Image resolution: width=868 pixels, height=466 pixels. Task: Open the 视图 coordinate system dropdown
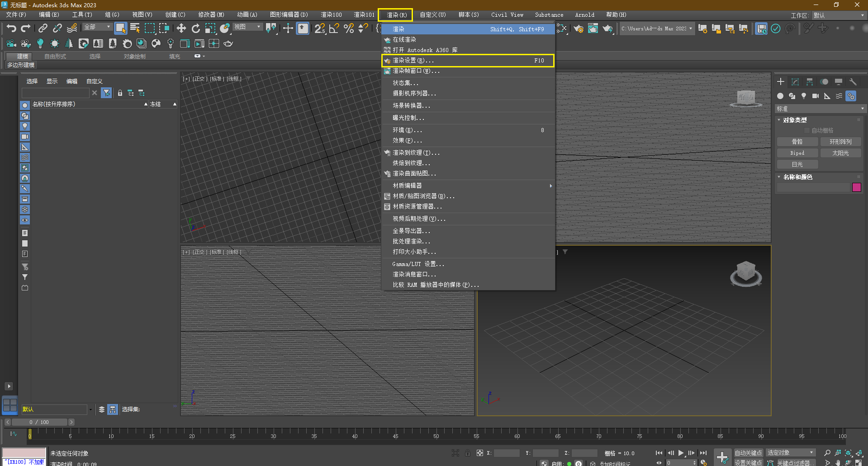coord(247,27)
